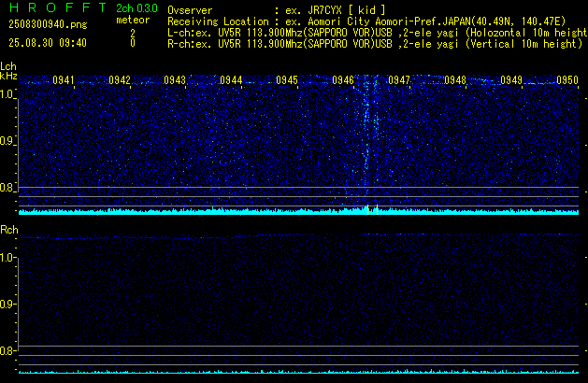
Task: Click the 0948 time marker
Action: (455, 80)
